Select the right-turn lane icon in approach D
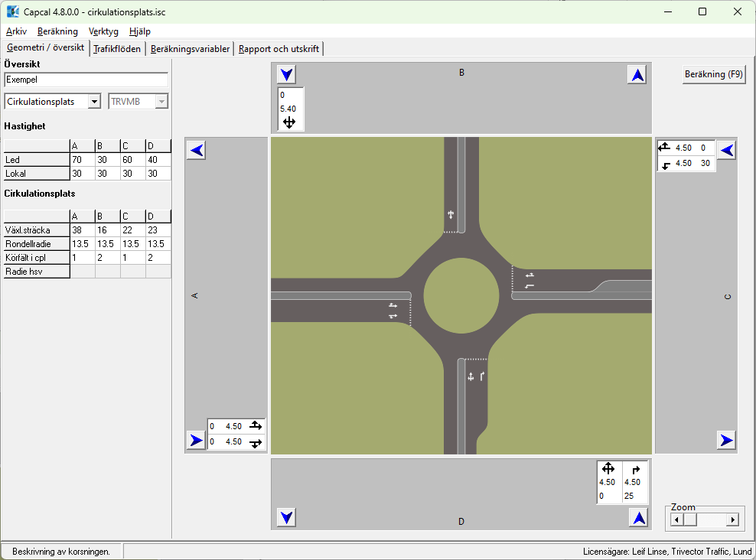The height and width of the screenshot is (560, 756). [635, 469]
